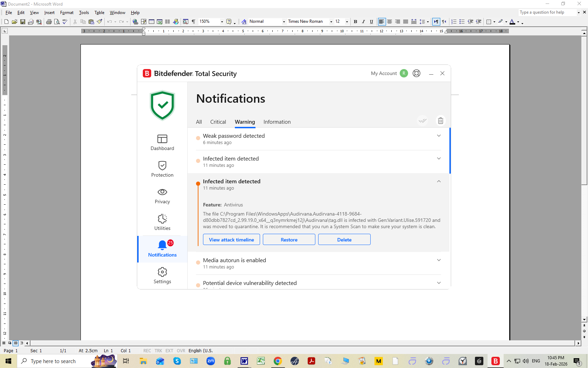
Task: Click My Account link
Action: tap(384, 73)
